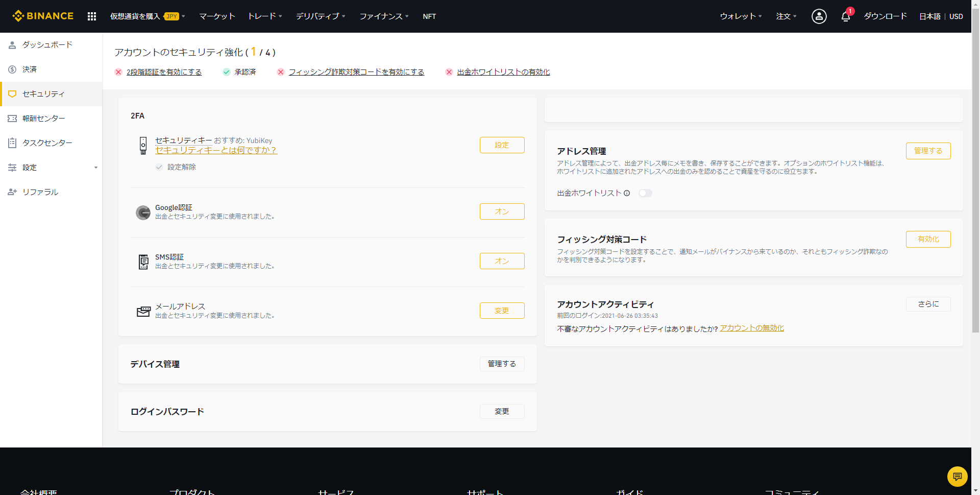Screen dimensions: 980x495
Task: Open the マーケット menu item
Action: 217,16
